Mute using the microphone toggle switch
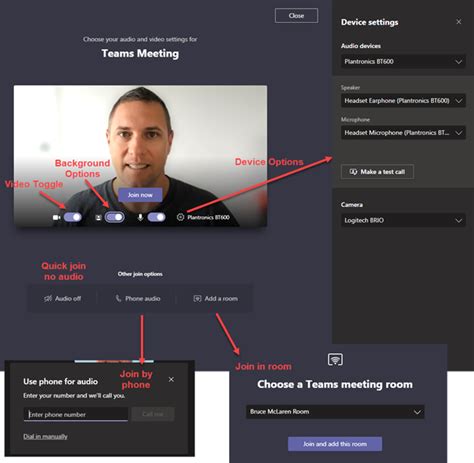The image size is (474, 463). point(156,217)
